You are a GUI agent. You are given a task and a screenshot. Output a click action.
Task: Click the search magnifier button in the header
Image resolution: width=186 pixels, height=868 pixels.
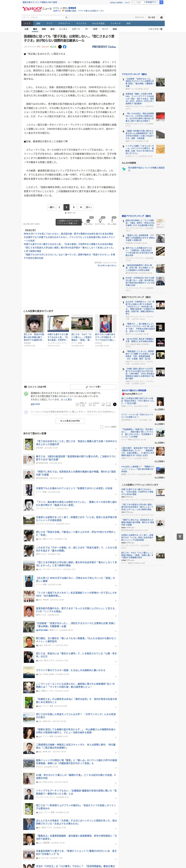[66, 17]
